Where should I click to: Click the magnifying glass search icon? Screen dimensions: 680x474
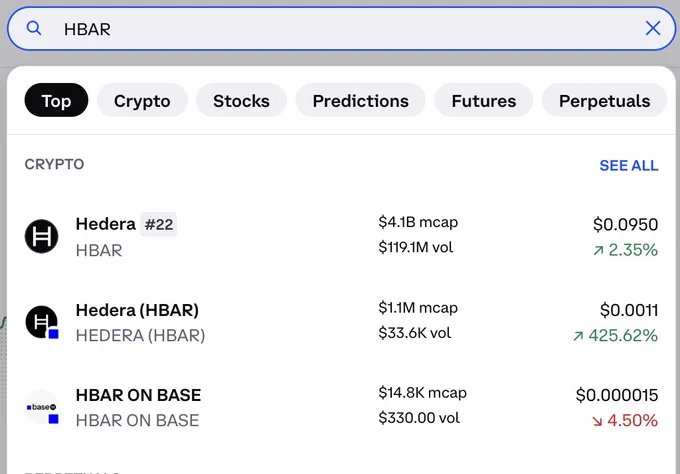(x=34, y=29)
